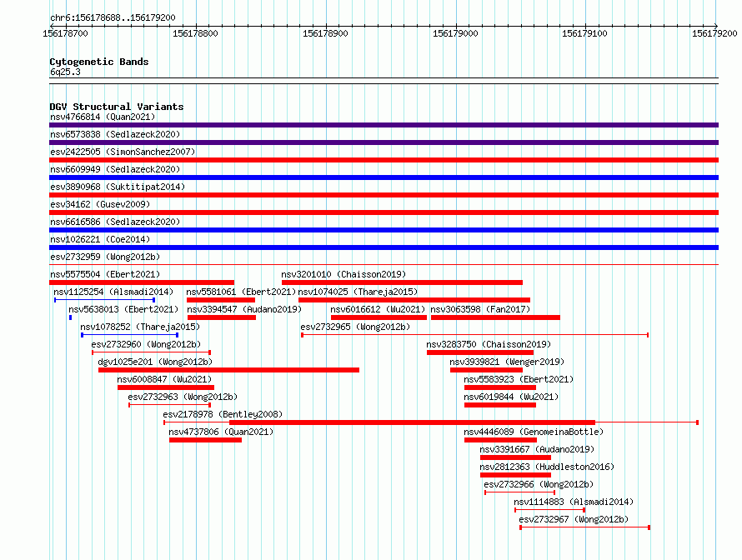Open esv2732967 (Wong2012b) variant
742x560 pixels.
point(574,519)
